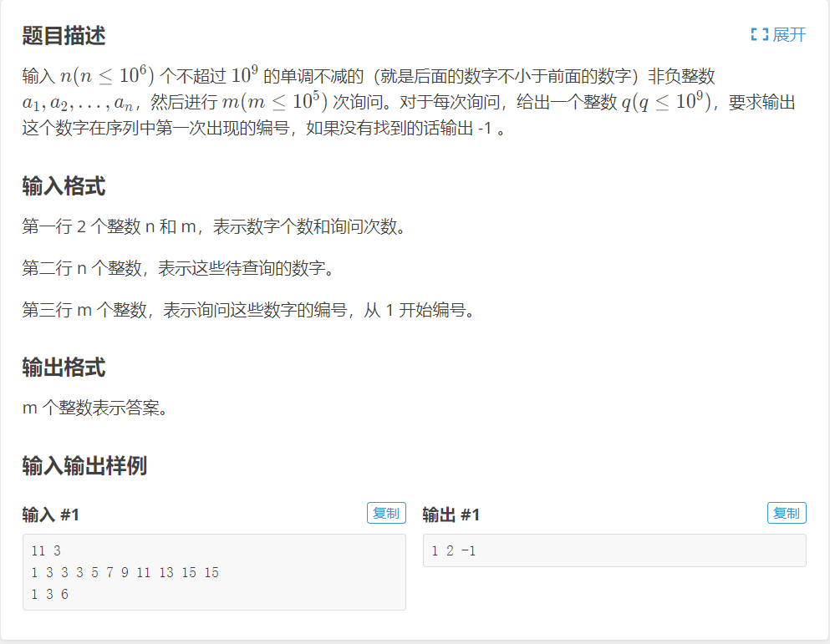Image resolution: width=830 pixels, height=644 pixels.
Task: Select the 输入输出样例 heading
Action: (84, 466)
